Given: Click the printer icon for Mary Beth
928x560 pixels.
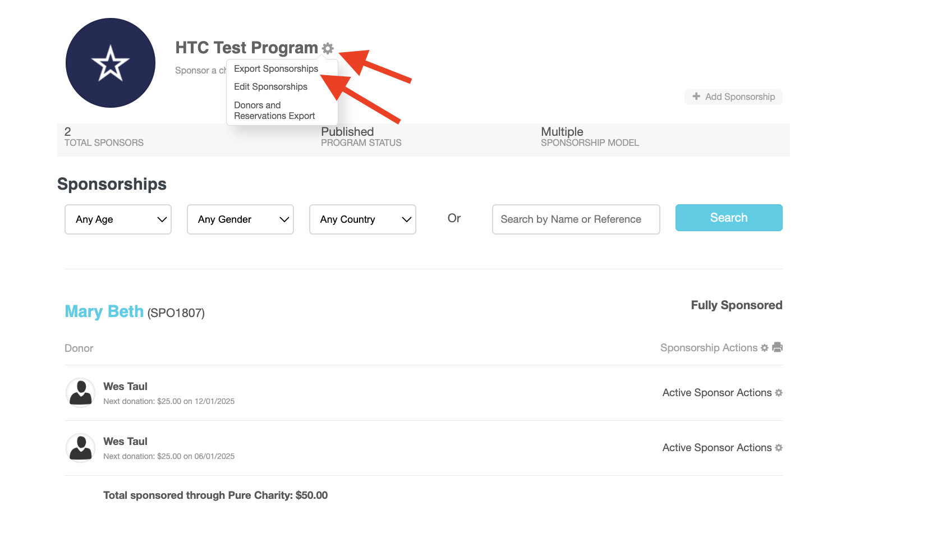Looking at the screenshot, I should click(x=777, y=347).
